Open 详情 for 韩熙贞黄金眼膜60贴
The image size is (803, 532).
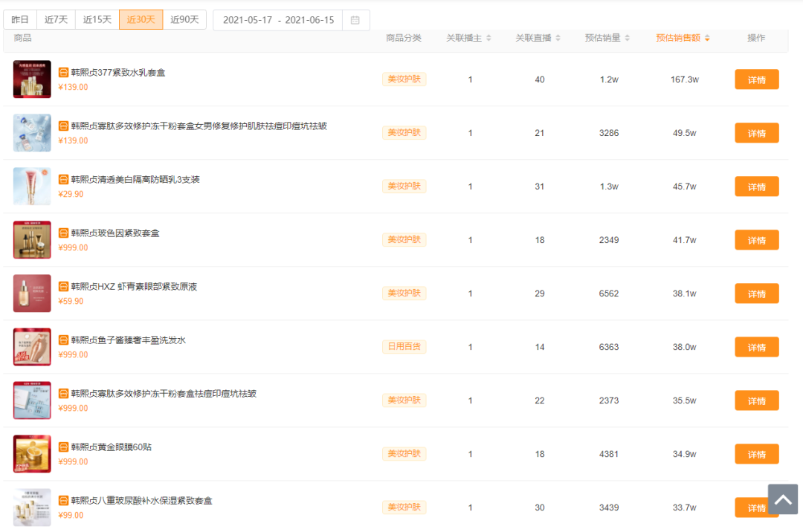(x=756, y=454)
